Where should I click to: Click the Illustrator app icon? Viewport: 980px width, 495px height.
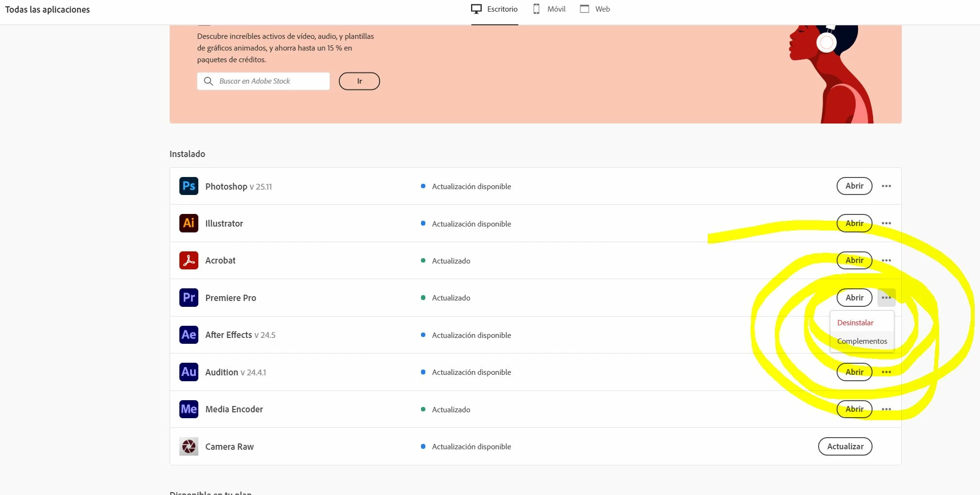[x=189, y=223]
